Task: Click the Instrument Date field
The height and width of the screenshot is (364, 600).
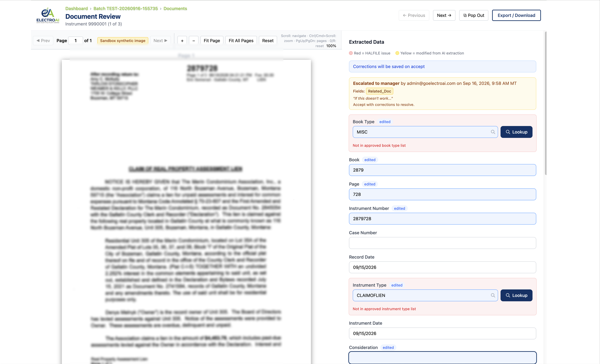Action: [x=442, y=333]
